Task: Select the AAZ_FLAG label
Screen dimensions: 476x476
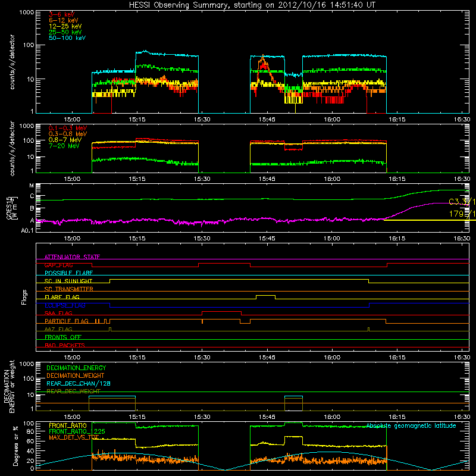Action: tap(58, 329)
